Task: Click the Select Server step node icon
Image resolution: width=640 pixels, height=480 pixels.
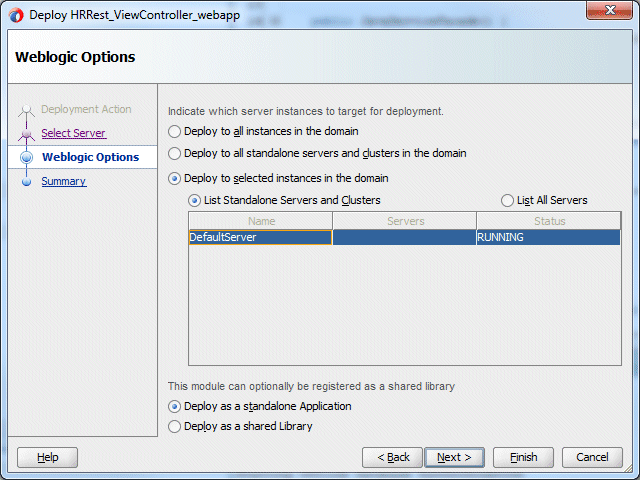Action: pyautogui.click(x=27, y=134)
